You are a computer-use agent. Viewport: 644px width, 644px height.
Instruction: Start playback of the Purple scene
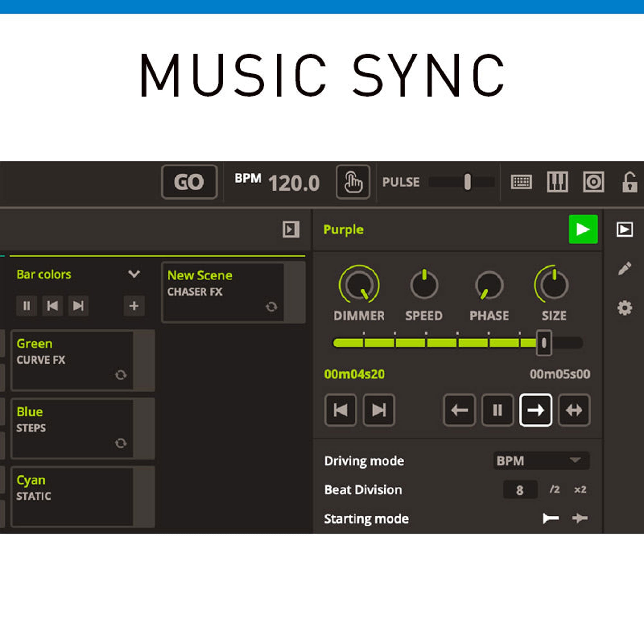click(584, 229)
